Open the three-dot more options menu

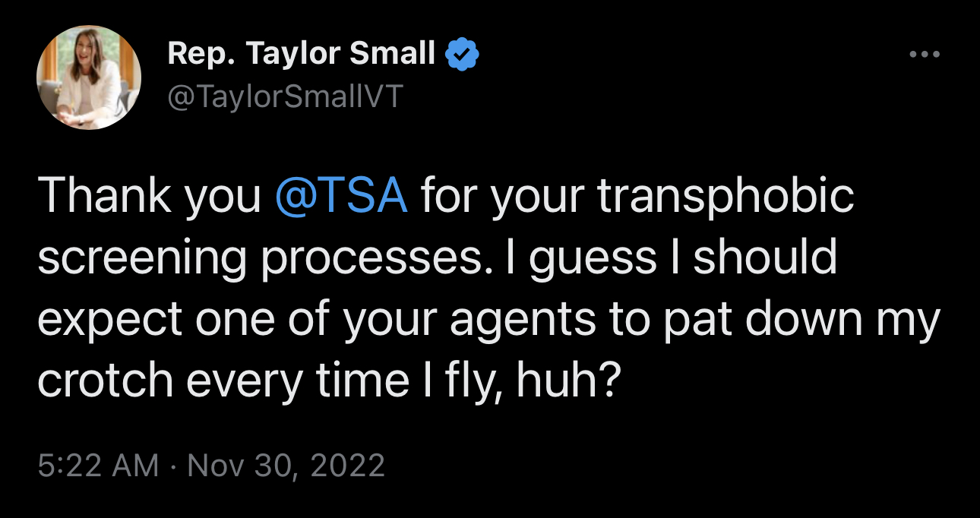(x=925, y=55)
